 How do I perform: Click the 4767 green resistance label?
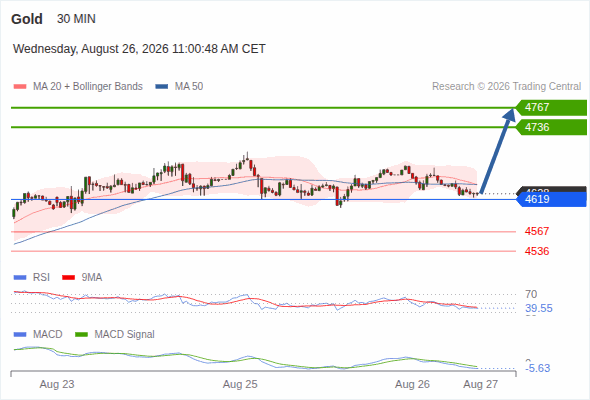pyautogui.click(x=551, y=108)
